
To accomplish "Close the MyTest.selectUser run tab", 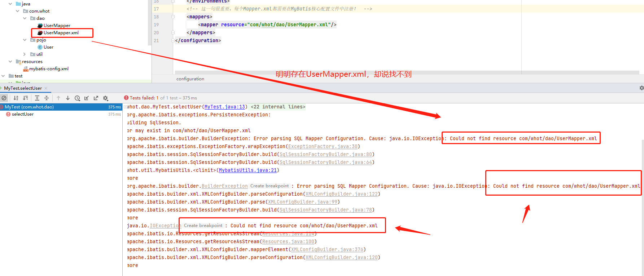I will [x=46, y=88].
